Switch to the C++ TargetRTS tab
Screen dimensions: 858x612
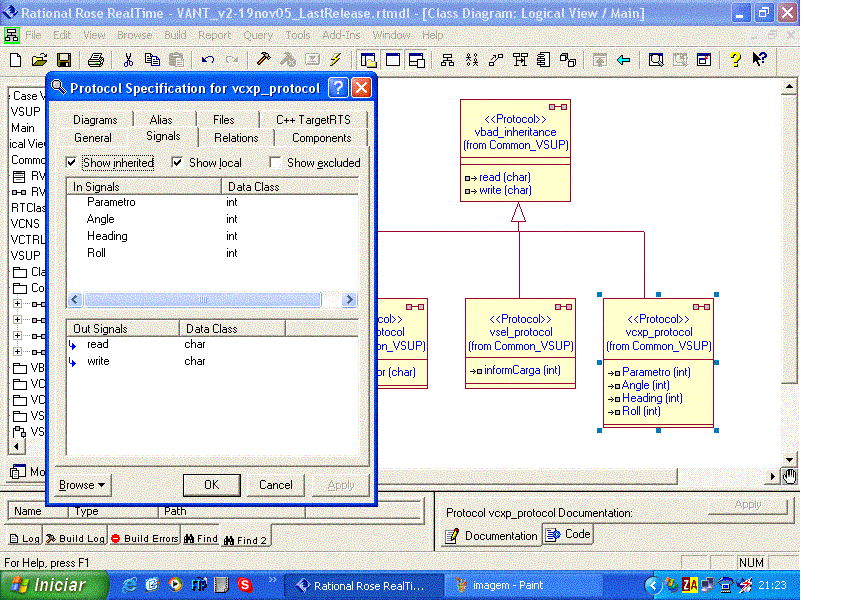(313, 120)
